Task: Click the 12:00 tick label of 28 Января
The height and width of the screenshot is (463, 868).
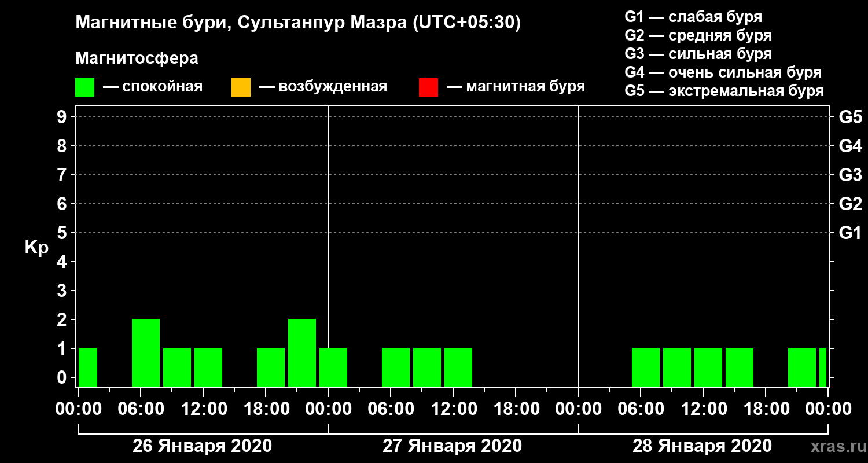Action: point(703,409)
